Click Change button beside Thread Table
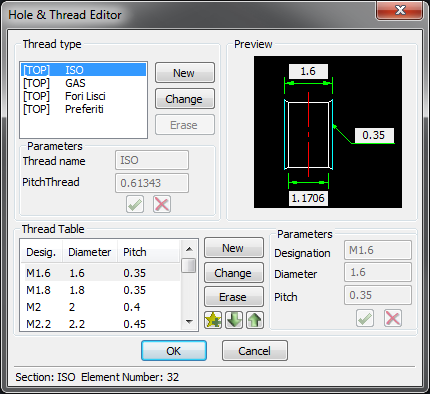Image resolution: width=430 pixels, height=394 pixels. click(234, 273)
